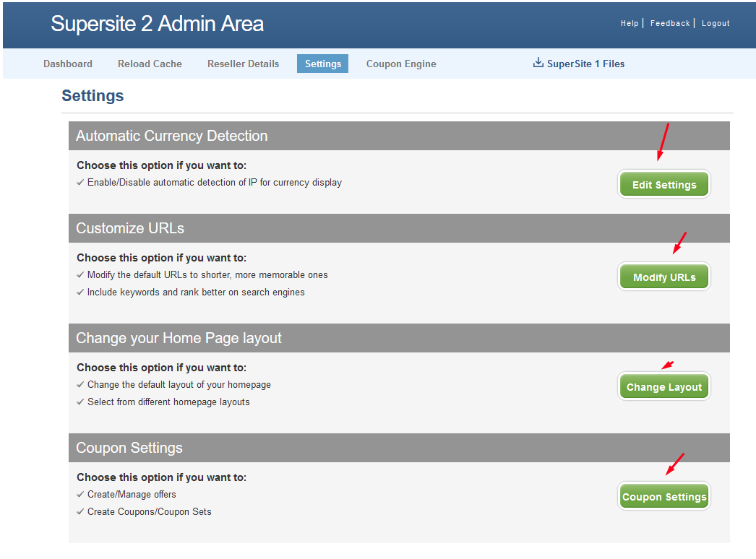Click checkmark icon beside 'Enable/Disable automatic detection'

[x=80, y=183]
